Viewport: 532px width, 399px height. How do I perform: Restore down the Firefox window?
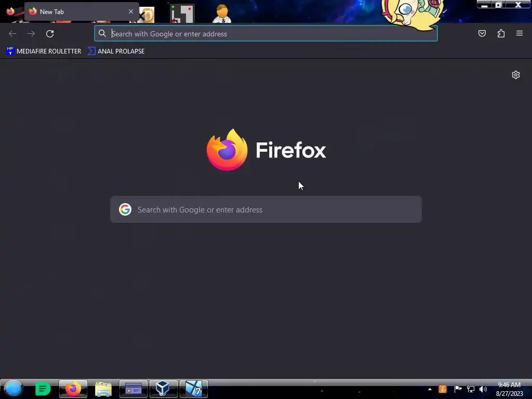tap(499, 4)
